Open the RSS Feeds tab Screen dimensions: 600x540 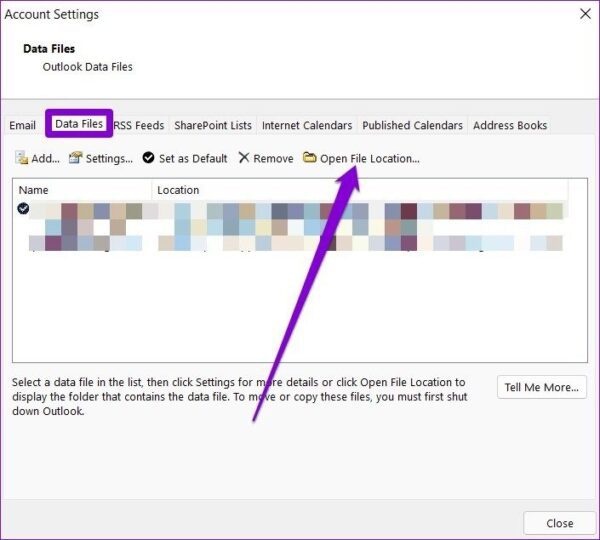pos(139,126)
